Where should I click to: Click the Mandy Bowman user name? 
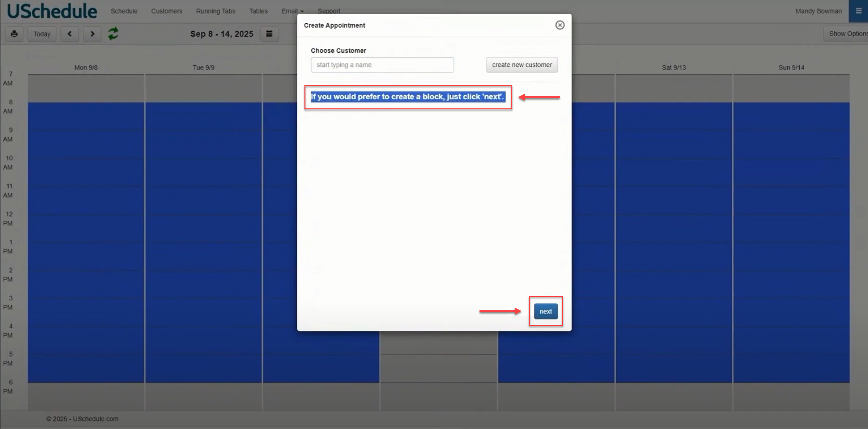(x=818, y=11)
